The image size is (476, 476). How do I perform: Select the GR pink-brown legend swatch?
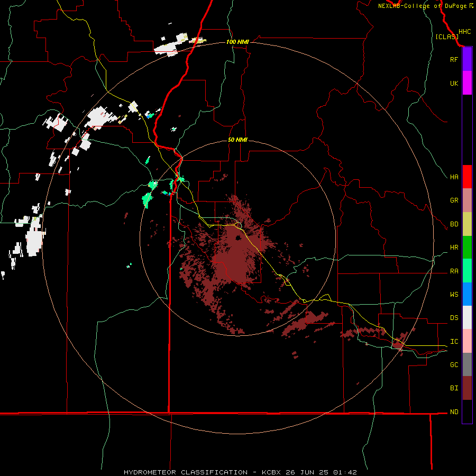pyautogui.click(x=467, y=200)
